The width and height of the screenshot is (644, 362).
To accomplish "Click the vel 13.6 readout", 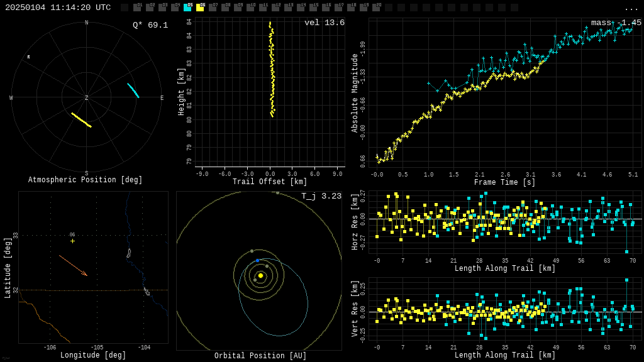I will tap(325, 23).
